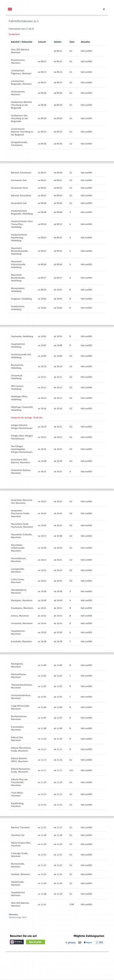The height and width of the screenshot is (980, 114).
Task: Click the red DB logo
Action: pyautogui.click(x=10, y=9)
